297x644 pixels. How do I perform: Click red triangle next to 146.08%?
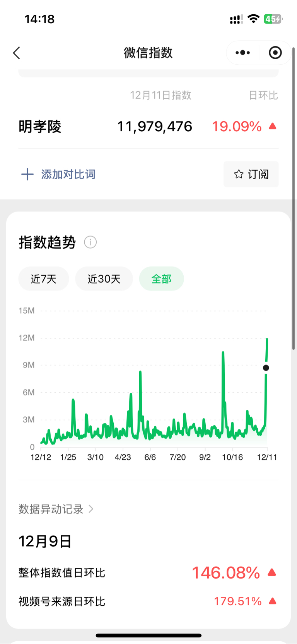[x=272, y=572]
